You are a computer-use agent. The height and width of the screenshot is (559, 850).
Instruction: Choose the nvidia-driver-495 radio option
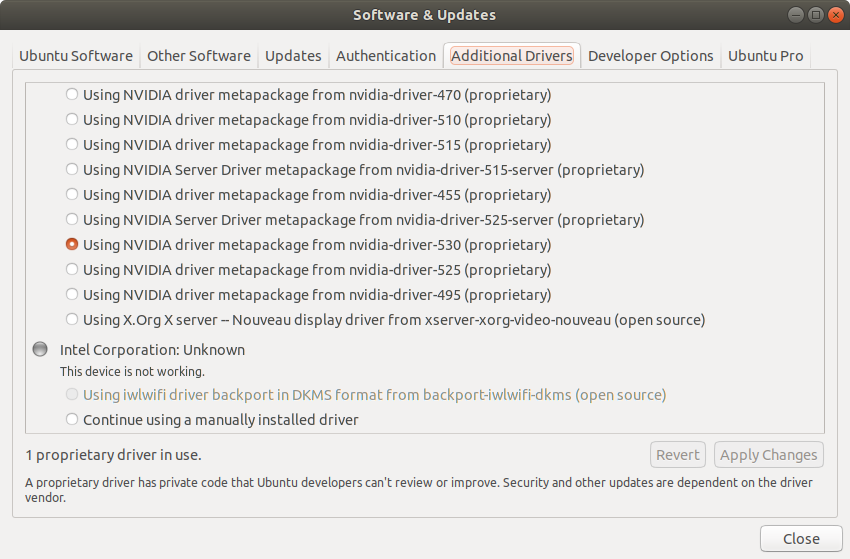pyautogui.click(x=72, y=294)
